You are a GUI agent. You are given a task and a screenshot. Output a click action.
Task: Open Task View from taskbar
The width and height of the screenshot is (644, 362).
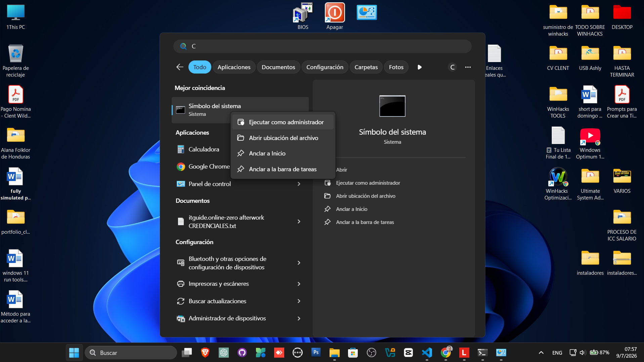[x=187, y=353]
